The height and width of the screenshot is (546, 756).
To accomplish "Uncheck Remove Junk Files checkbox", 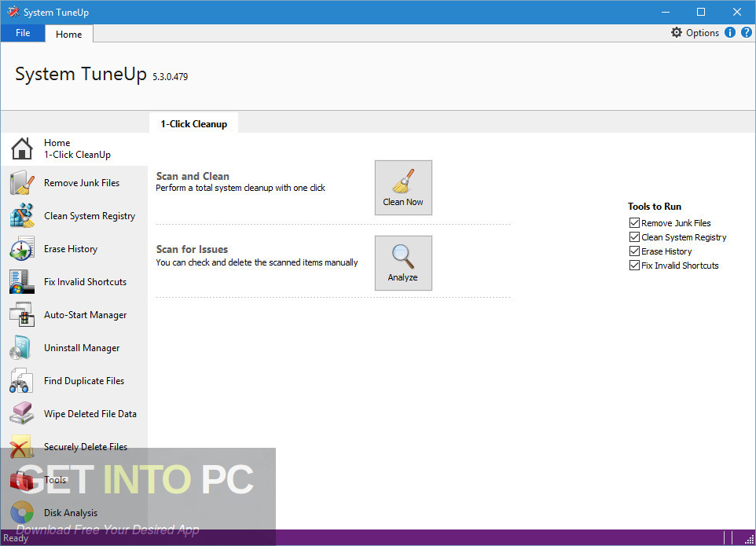I will coord(634,222).
